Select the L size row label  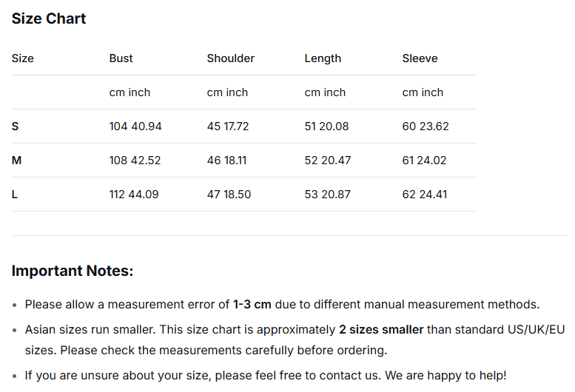(16, 195)
